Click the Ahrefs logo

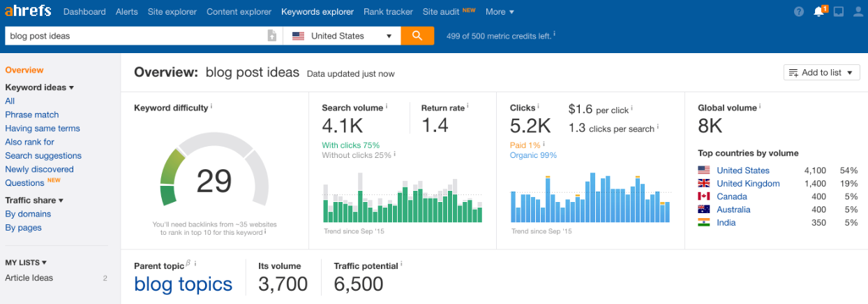point(28,11)
